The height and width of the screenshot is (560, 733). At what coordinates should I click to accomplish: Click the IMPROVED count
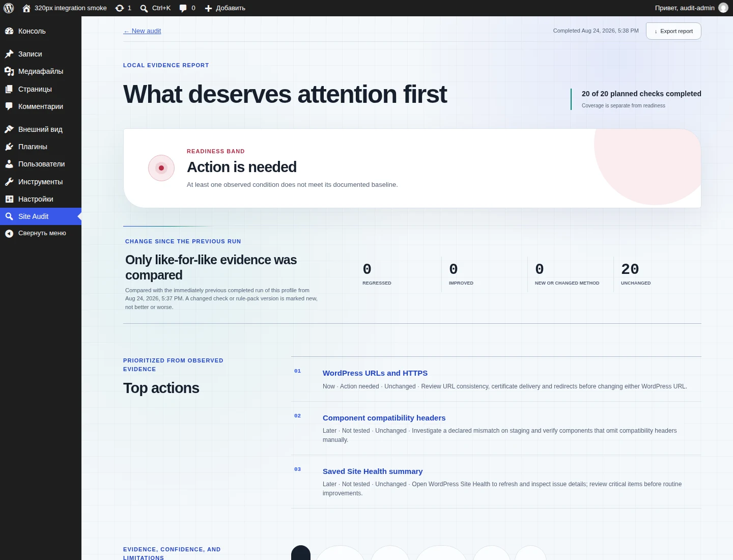pos(454,269)
